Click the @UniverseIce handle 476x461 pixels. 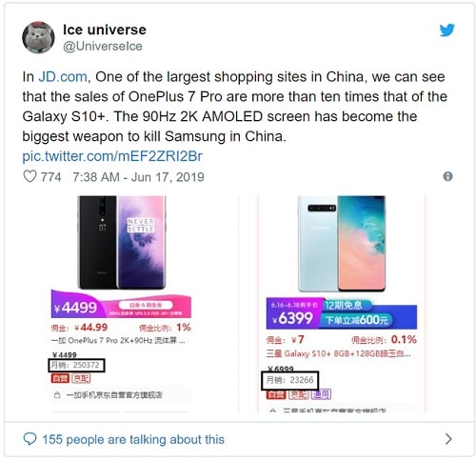(x=103, y=47)
